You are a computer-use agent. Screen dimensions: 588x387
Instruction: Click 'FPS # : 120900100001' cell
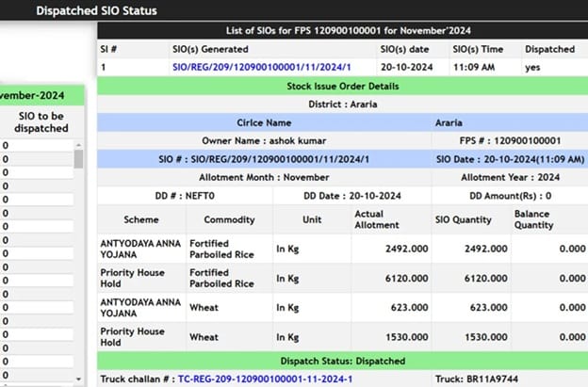tap(510, 141)
